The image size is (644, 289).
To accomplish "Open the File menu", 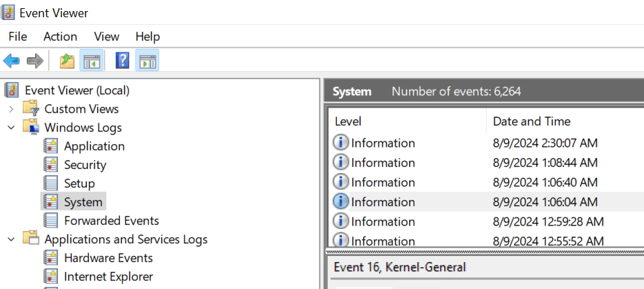I will [18, 37].
